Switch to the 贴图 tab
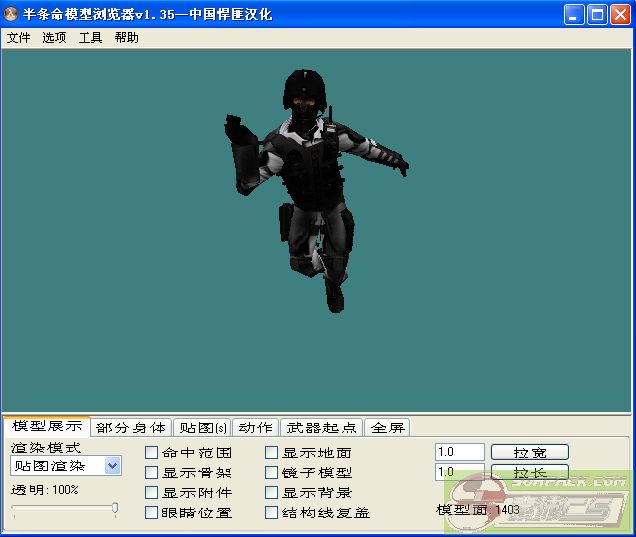The image size is (636, 537). (x=203, y=428)
